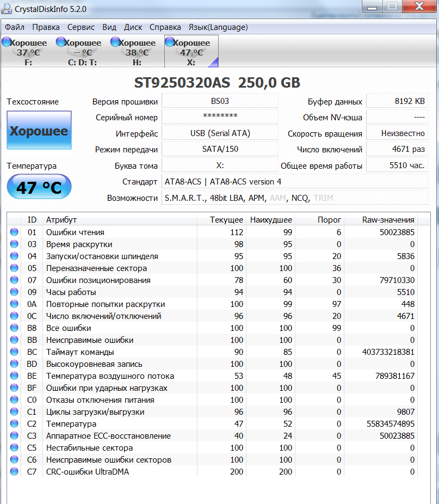The height and width of the screenshot is (504, 439).
Task: Click the Режим передачи SATA/150 field
Action: point(220,149)
